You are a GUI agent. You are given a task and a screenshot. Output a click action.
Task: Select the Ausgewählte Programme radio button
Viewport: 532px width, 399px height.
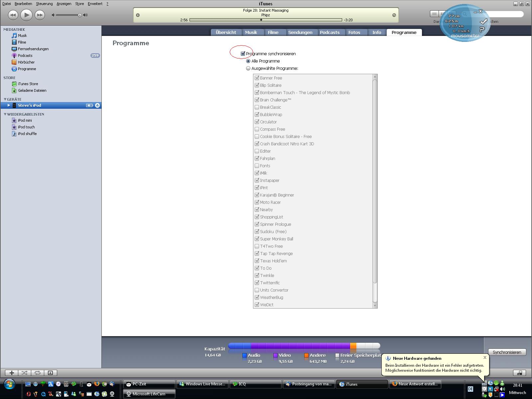(x=248, y=68)
